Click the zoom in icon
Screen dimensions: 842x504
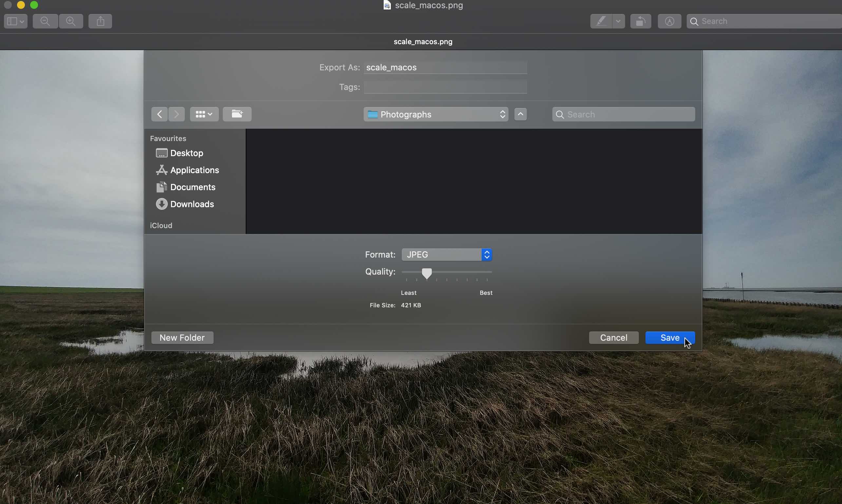(x=71, y=21)
